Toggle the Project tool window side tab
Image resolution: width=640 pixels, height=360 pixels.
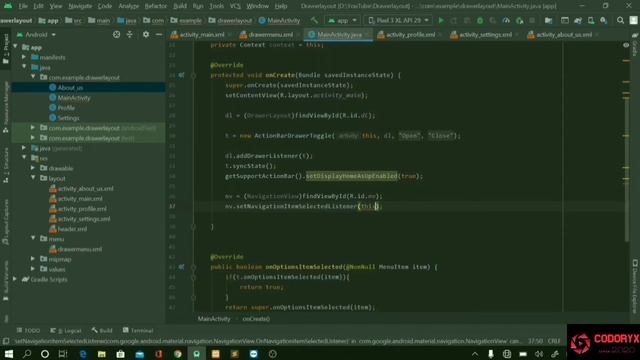click(6, 49)
